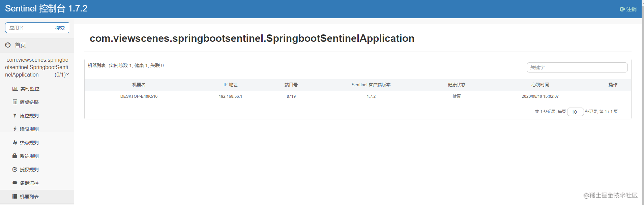Click the 健康状态 column header
Screen dimensions: 644x205
(x=457, y=85)
